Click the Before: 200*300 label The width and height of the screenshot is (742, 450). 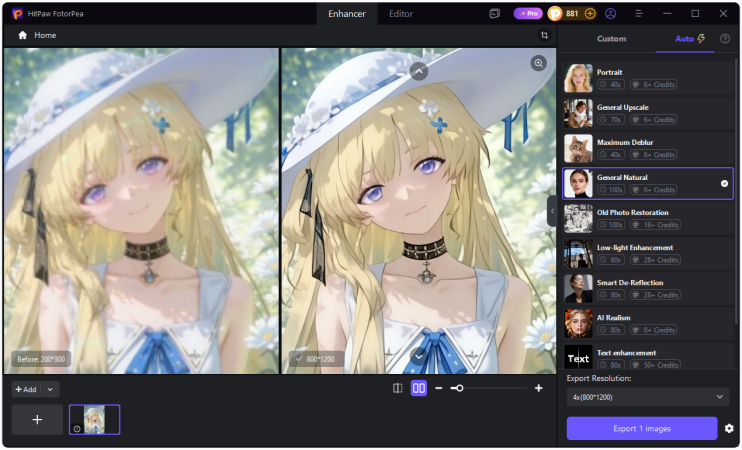point(41,359)
